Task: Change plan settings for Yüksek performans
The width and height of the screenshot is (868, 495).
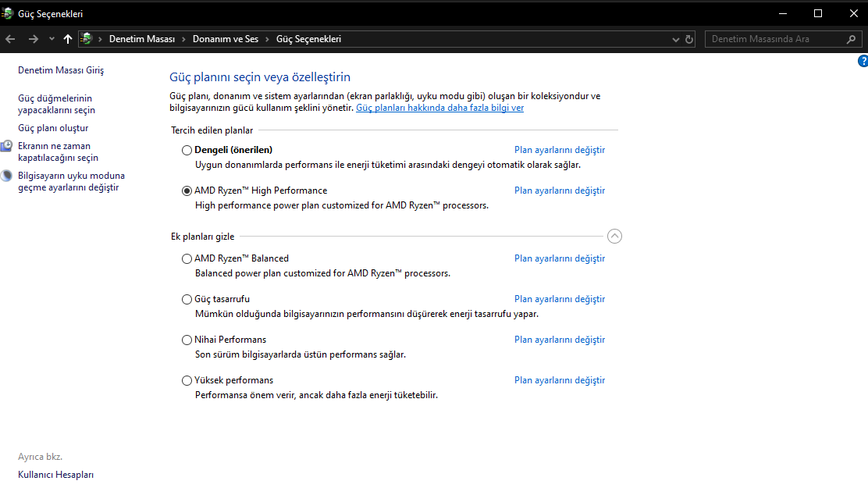Action: click(559, 380)
